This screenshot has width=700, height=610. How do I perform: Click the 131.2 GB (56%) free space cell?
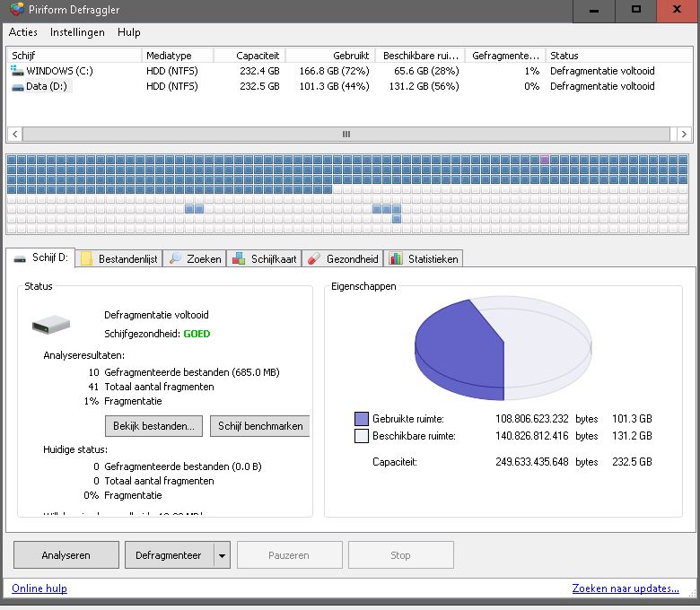click(x=424, y=86)
